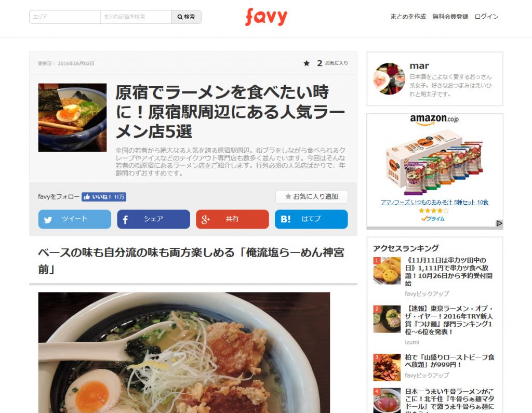Open the favy logo home link
This screenshot has width=532, height=413.
point(266,17)
